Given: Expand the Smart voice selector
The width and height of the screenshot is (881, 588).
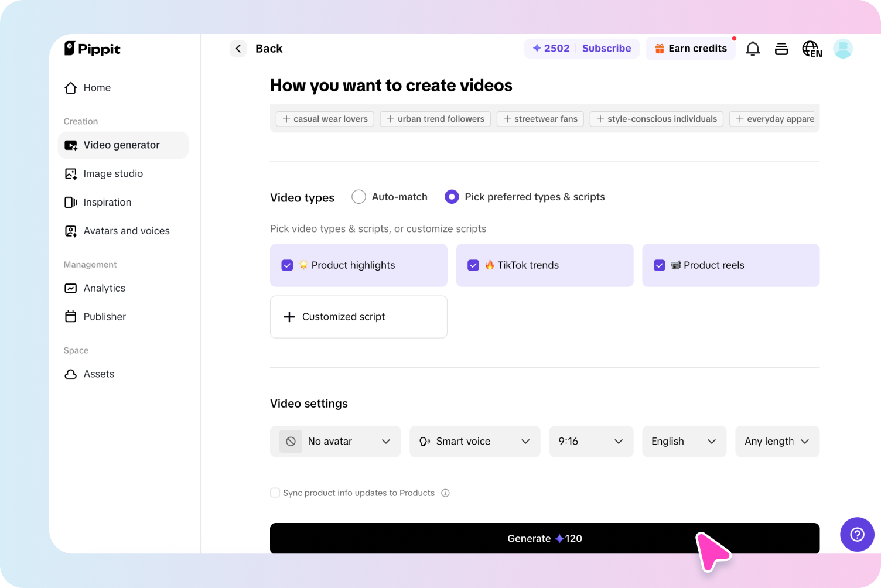Looking at the screenshot, I should pos(474,441).
